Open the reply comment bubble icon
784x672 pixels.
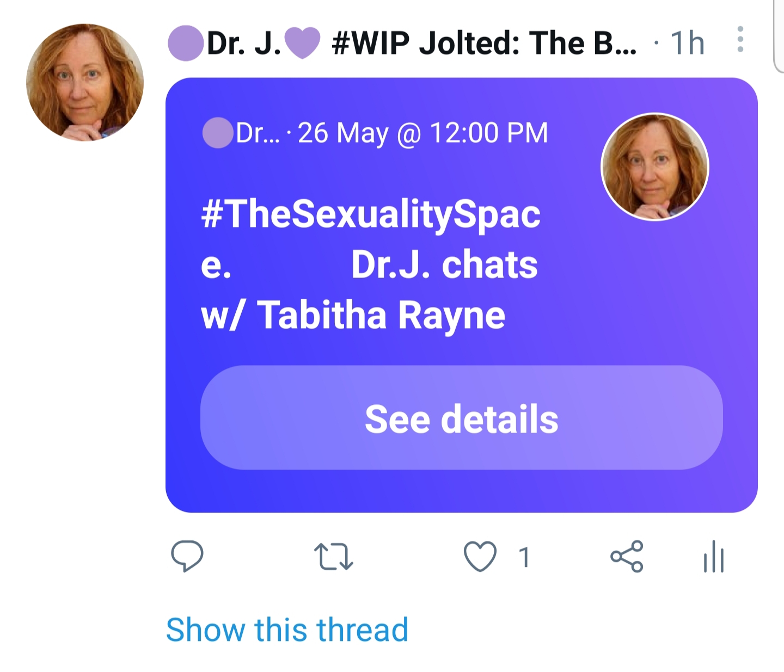(187, 556)
